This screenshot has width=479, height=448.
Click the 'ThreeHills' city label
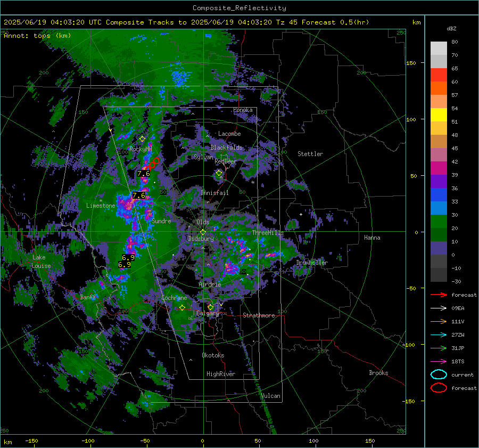[x=268, y=233]
